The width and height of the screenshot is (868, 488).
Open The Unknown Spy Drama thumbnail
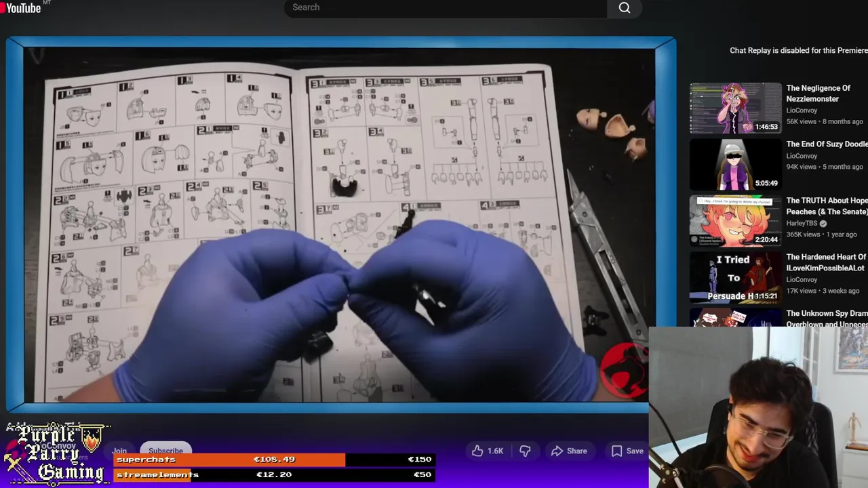pos(735,318)
